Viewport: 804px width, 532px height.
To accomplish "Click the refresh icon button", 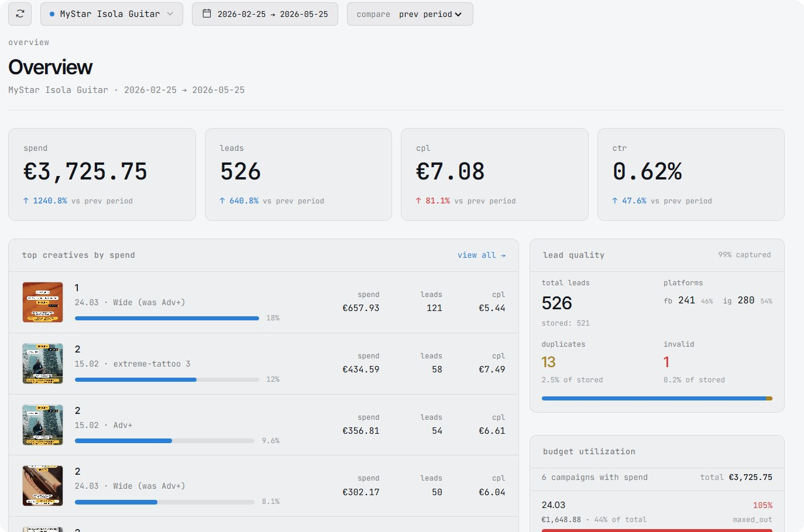I will [20, 14].
